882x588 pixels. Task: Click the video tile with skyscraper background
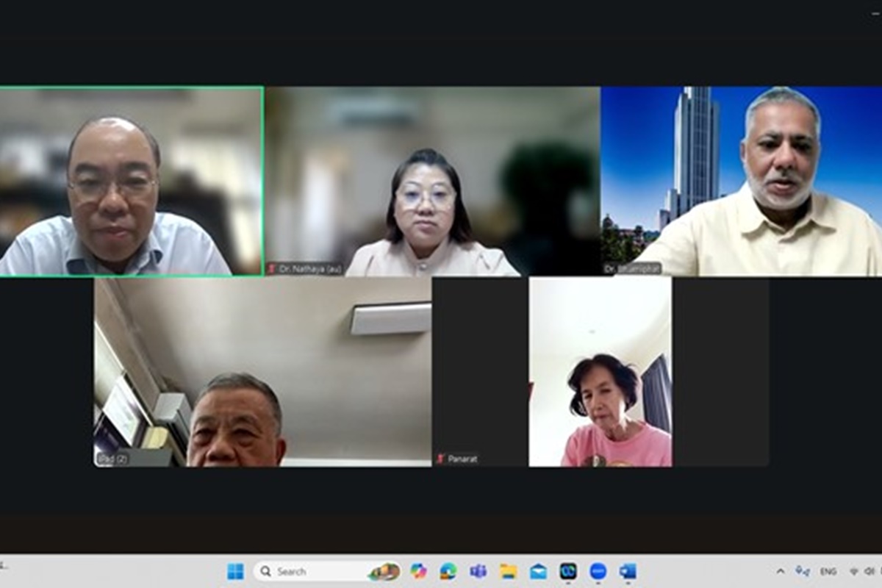[741, 182]
